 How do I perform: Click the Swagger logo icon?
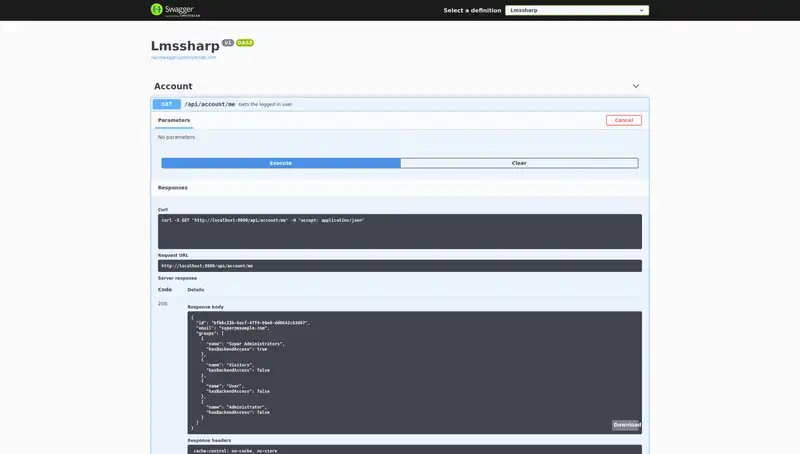157,9
